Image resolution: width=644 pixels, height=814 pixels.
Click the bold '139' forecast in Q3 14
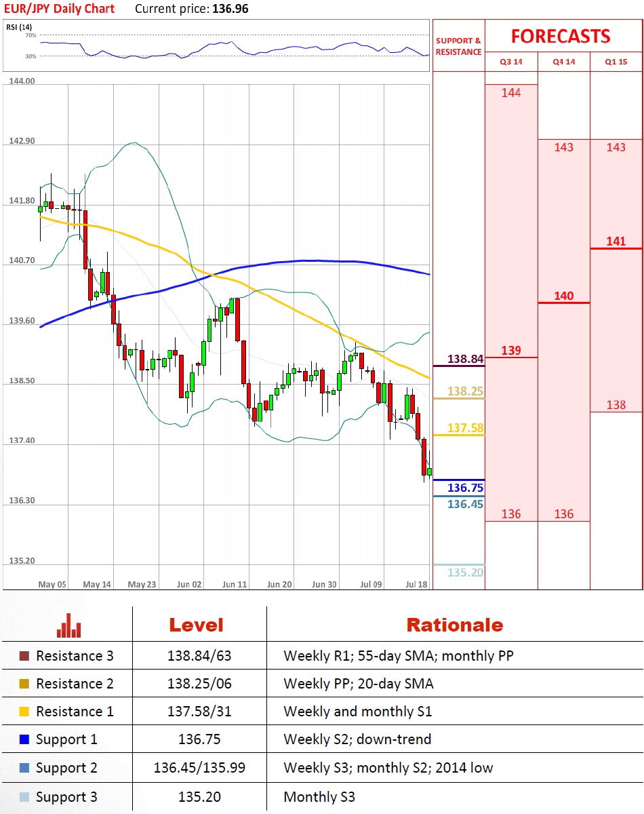tap(511, 350)
